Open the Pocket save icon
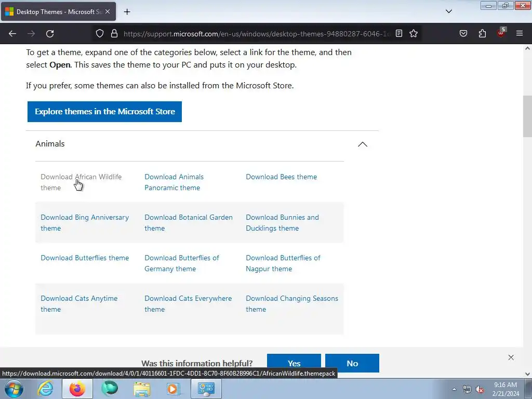532x399 pixels. point(463,33)
